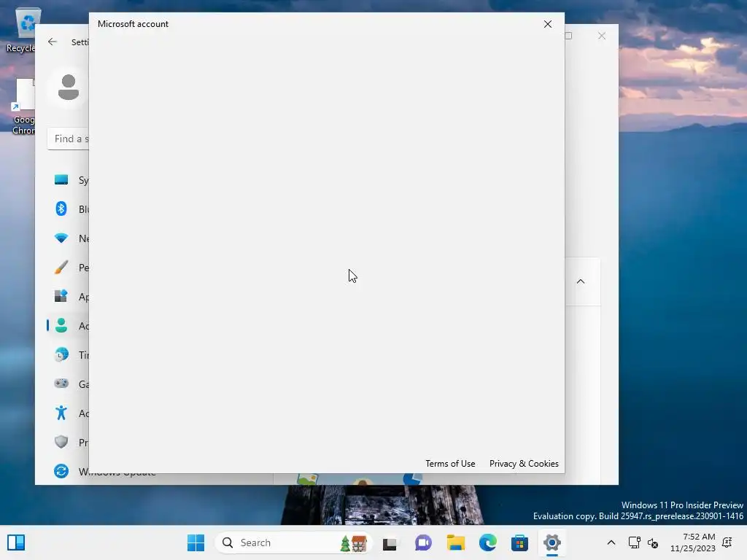Viewport: 747px width, 560px height.
Task: Select the Google Chrome desktop shortcut
Action: click(23, 106)
